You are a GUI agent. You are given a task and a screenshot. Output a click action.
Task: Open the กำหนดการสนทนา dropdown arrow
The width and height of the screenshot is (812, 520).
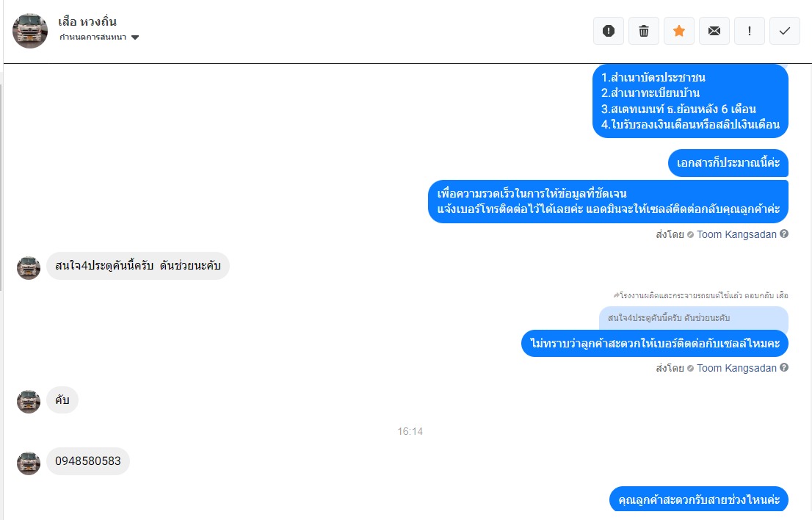click(x=135, y=37)
